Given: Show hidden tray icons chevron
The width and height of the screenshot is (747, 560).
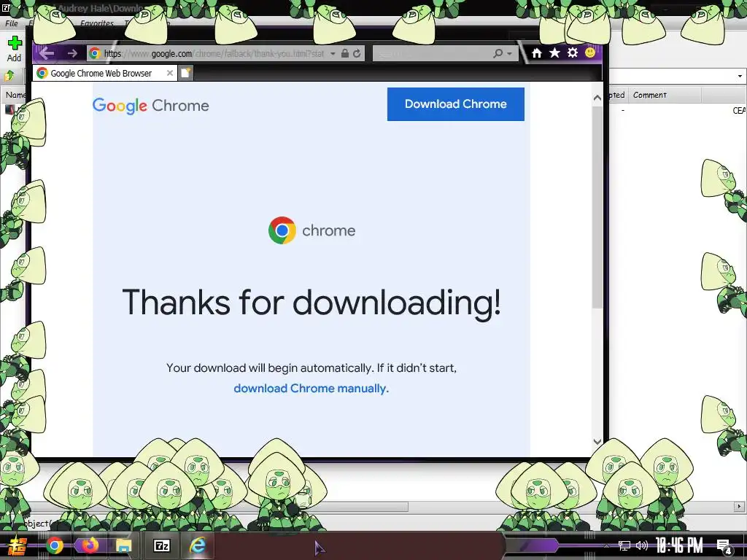Looking at the screenshot, I should tap(606, 545).
